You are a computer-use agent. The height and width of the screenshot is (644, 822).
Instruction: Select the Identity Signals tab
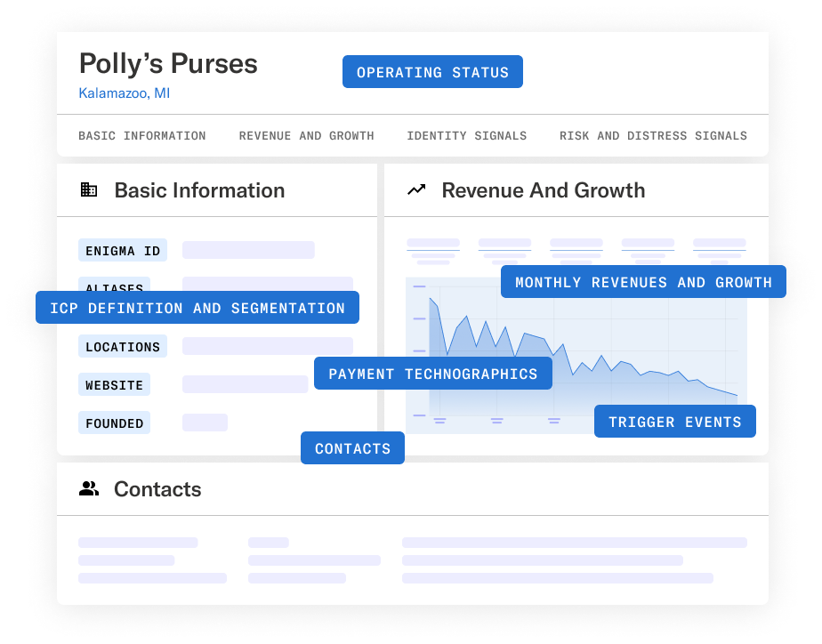click(466, 136)
